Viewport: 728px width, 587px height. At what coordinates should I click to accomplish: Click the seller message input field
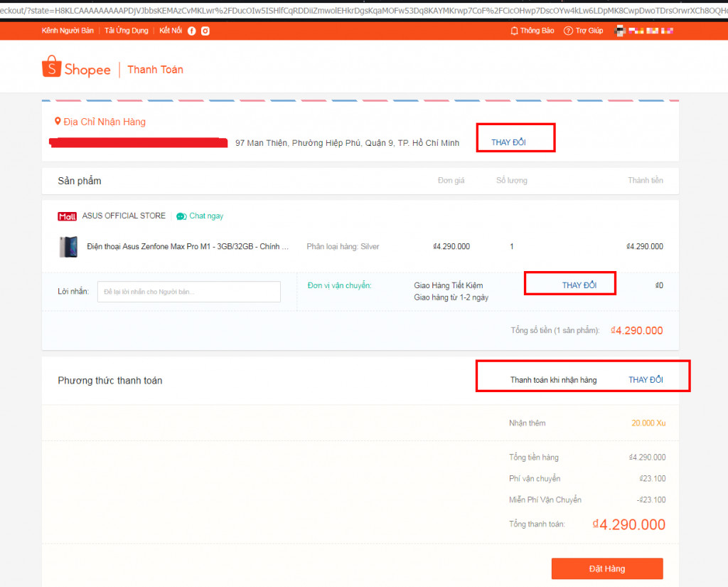188,292
